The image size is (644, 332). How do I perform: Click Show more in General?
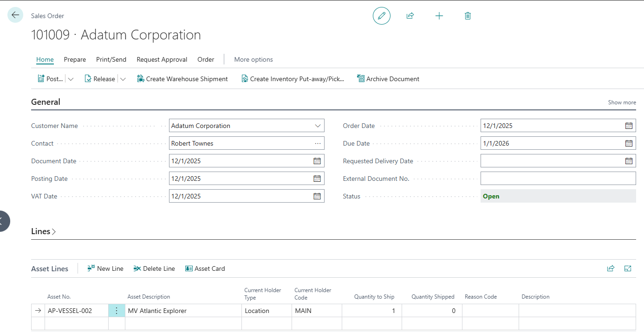(x=622, y=102)
